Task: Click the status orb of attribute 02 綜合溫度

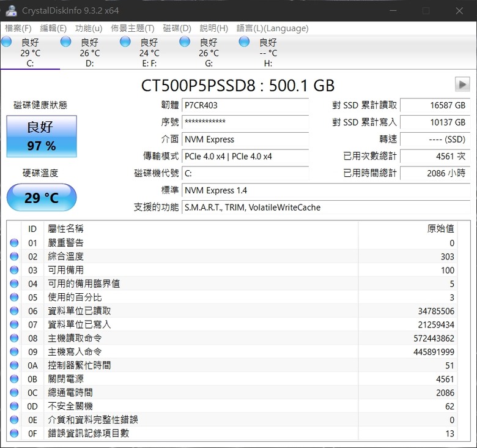Action: [14, 256]
